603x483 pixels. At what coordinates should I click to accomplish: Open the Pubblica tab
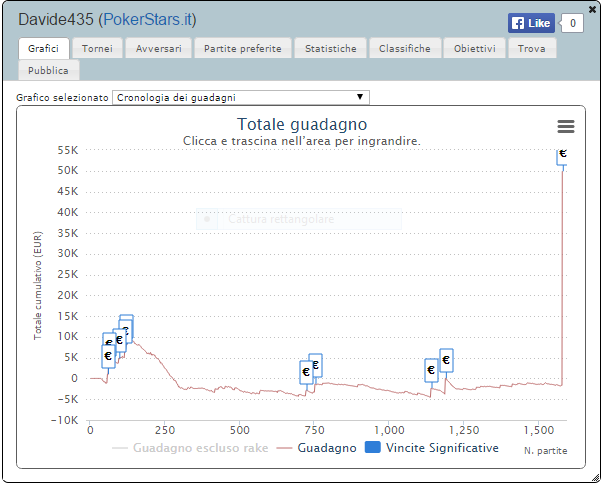coord(48,70)
